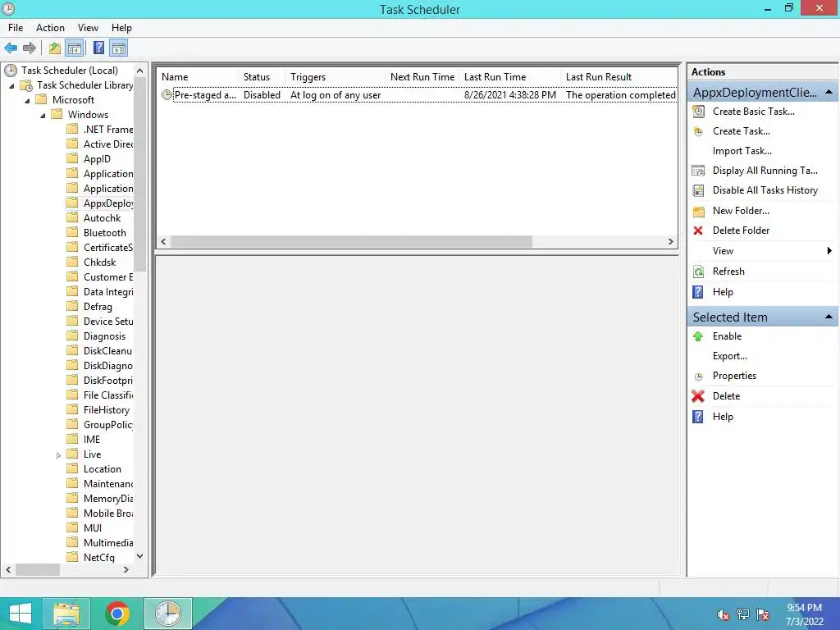The width and height of the screenshot is (840, 630).
Task: Click the muted volume tray icon
Action: (723, 615)
